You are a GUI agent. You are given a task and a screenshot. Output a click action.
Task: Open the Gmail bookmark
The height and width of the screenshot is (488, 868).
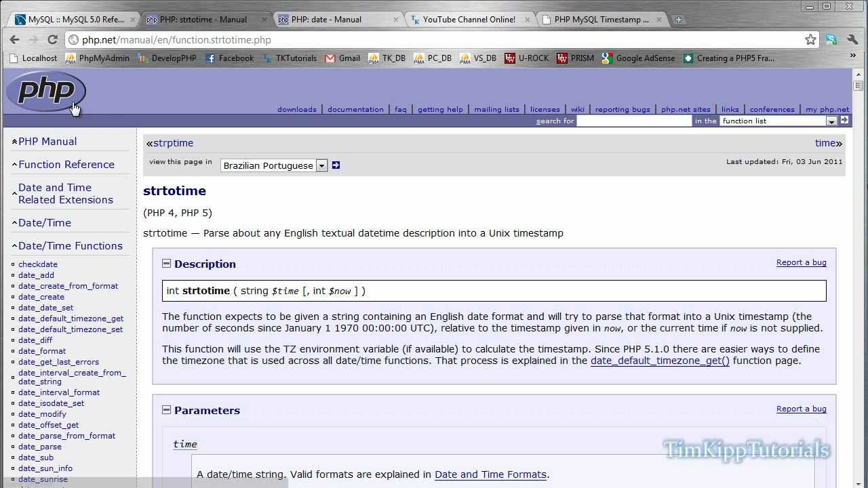[x=342, y=58]
